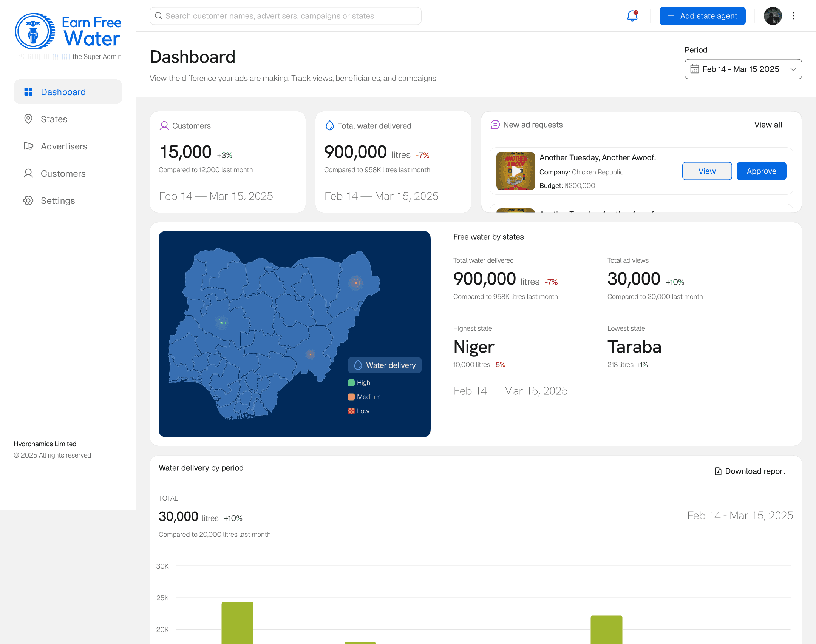
Task: Click the calendar icon in Period selector
Action: coord(694,69)
